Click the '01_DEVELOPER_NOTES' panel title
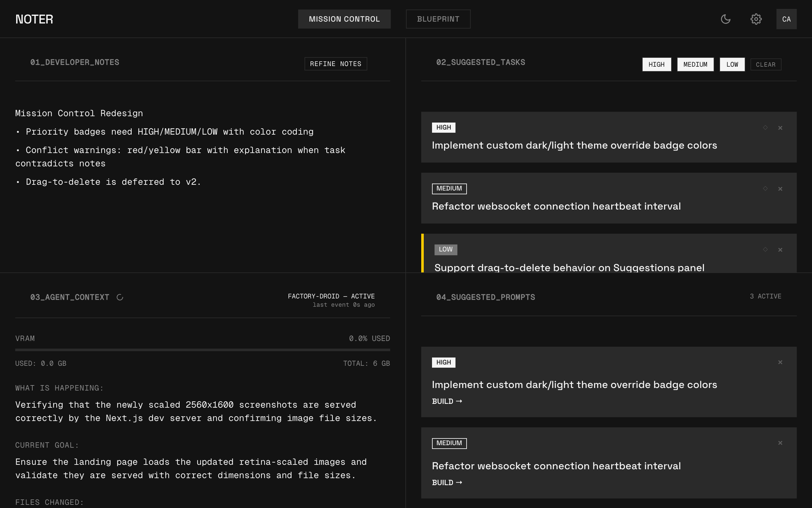 tap(75, 63)
